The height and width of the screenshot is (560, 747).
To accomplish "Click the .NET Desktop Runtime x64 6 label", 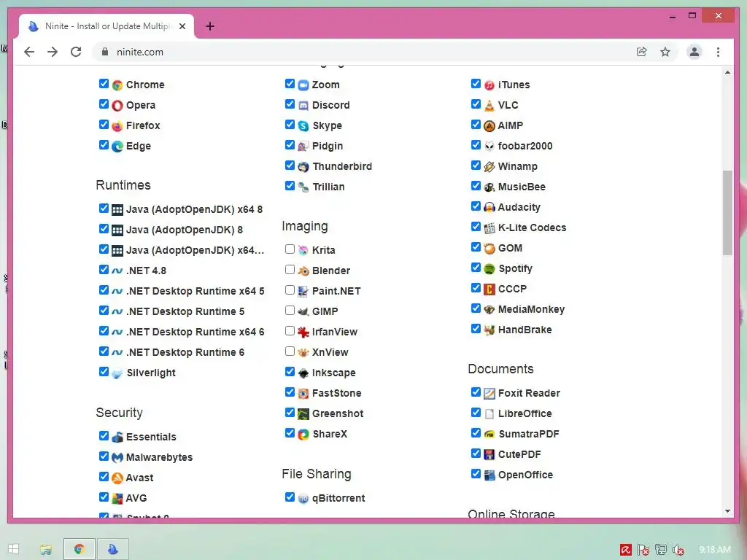I will 196,332.
